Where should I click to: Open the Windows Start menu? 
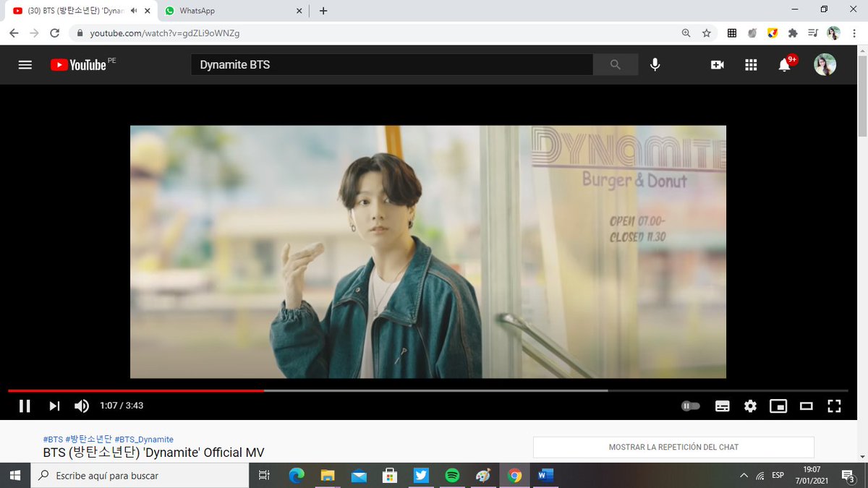point(14,475)
